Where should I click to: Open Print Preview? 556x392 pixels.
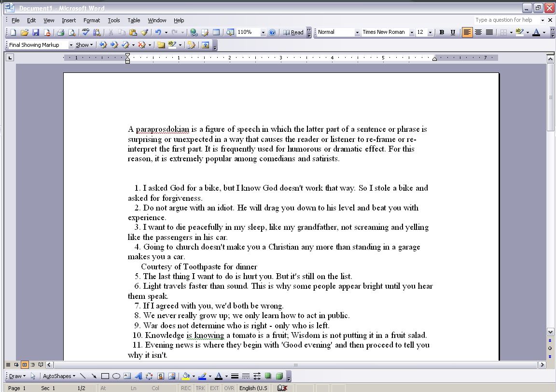tap(72, 32)
